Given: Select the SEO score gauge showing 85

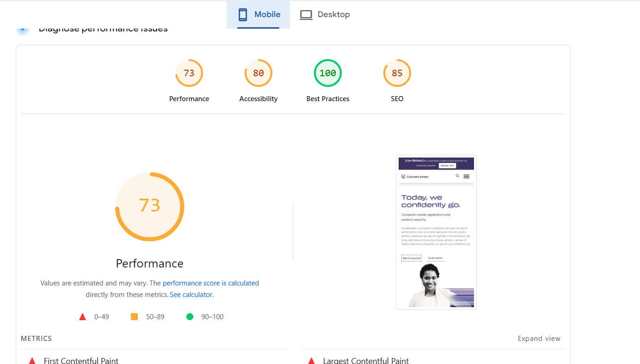Looking at the screenshot, I should pos(397,73).
